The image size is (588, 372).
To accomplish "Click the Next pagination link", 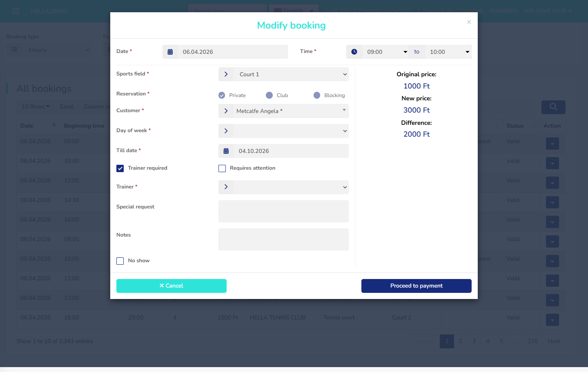I will tap(554, 341).
